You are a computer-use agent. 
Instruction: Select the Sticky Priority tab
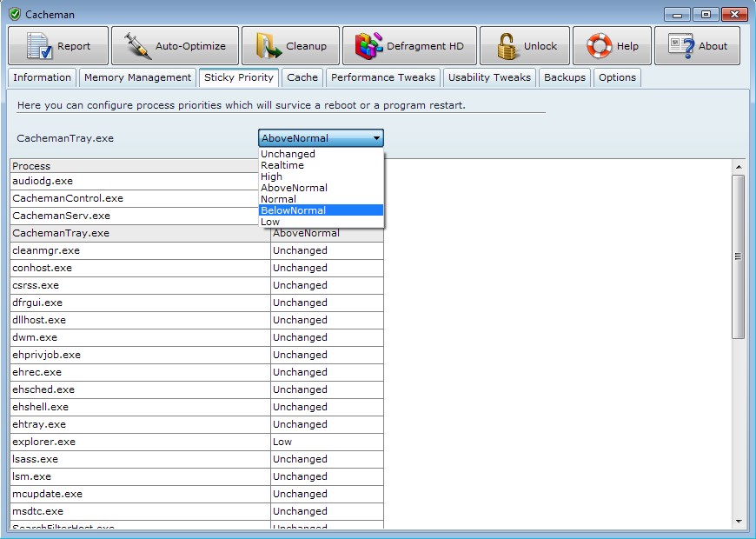[x=239, y=77]
